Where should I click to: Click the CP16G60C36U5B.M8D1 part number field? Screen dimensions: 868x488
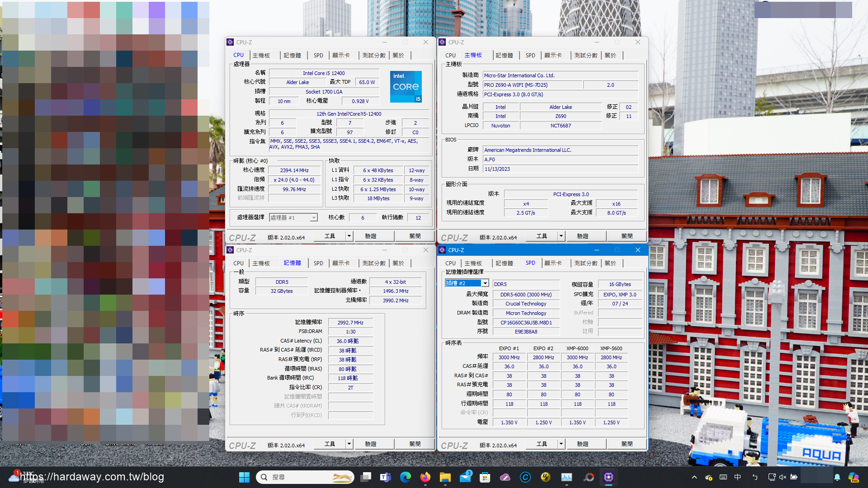coord(526,323)
